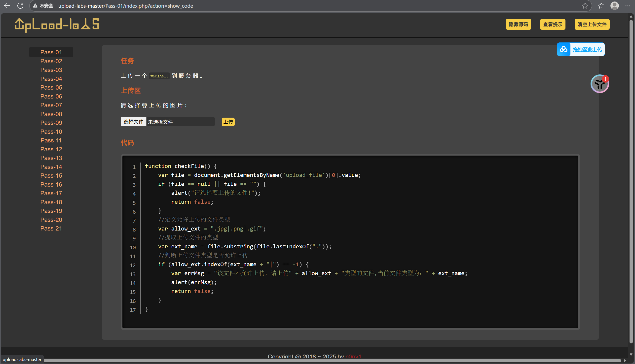The width and height of the screenshot is (635, 364).
Task: Click the insecure site warning indicator
Action: tap(43, 6)
